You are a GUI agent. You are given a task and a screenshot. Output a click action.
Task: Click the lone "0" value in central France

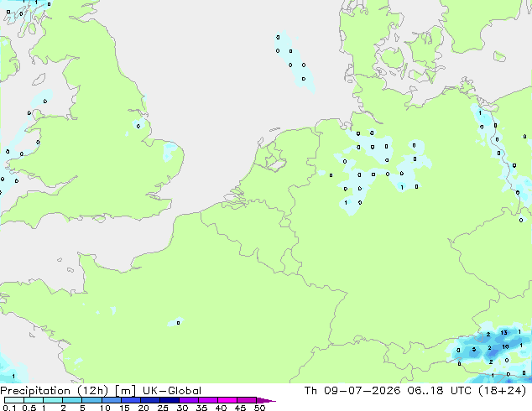tap(178, 323)
